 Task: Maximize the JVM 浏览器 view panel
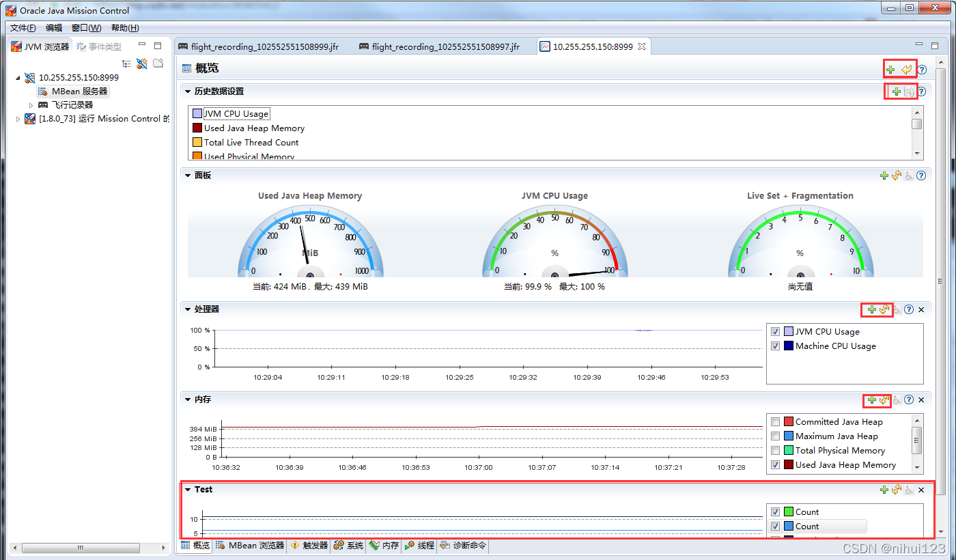158,46
